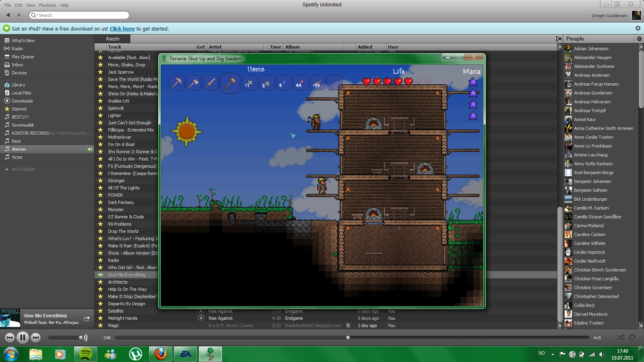This screenshot has height=362, width=644.
Task: Open the Play Queue
Action: (x=23, y=57)
